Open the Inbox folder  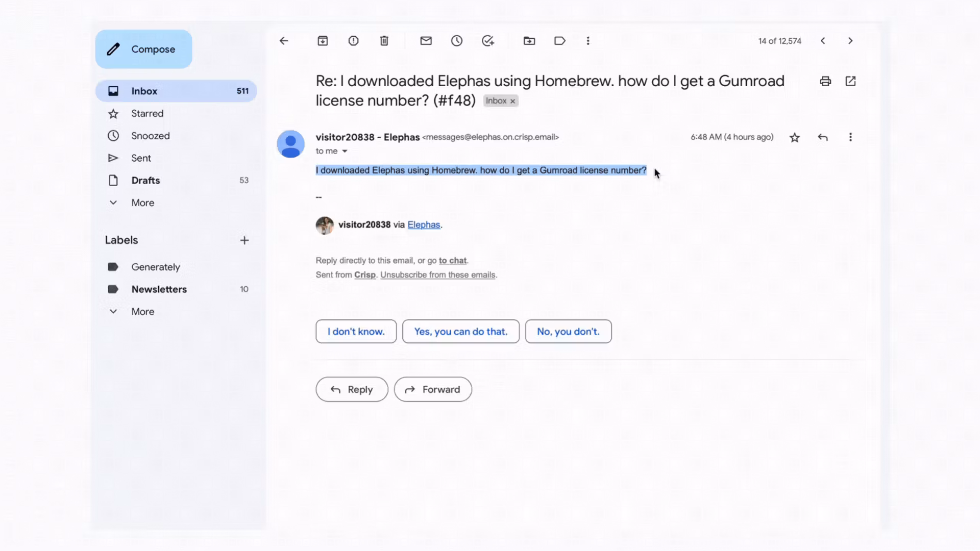pos(176,91)
